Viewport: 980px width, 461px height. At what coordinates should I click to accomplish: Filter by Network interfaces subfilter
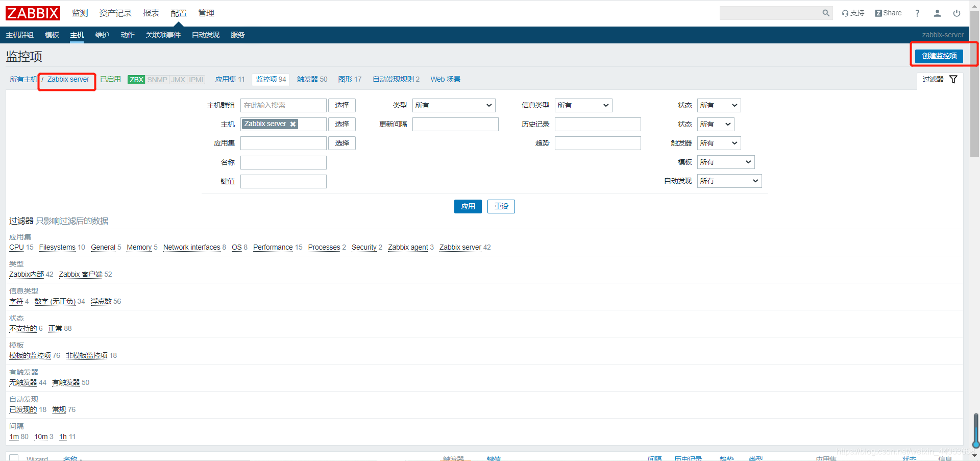click(192, 248)
